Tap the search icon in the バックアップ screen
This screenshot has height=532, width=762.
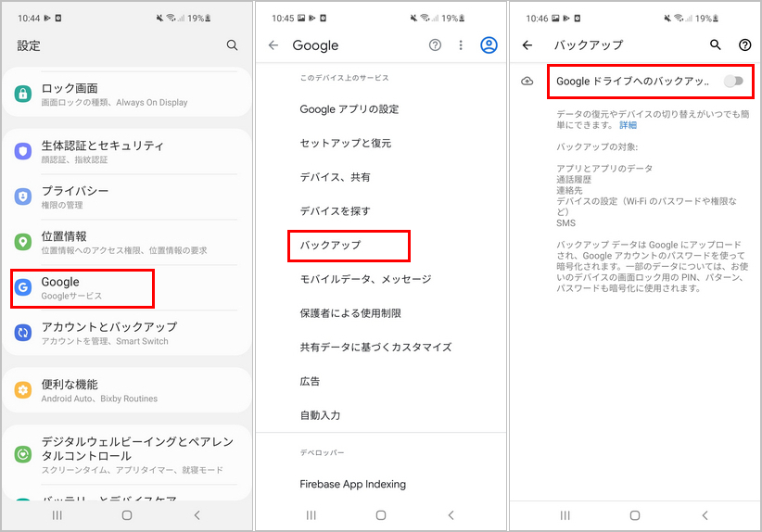(x=716, y=44)
